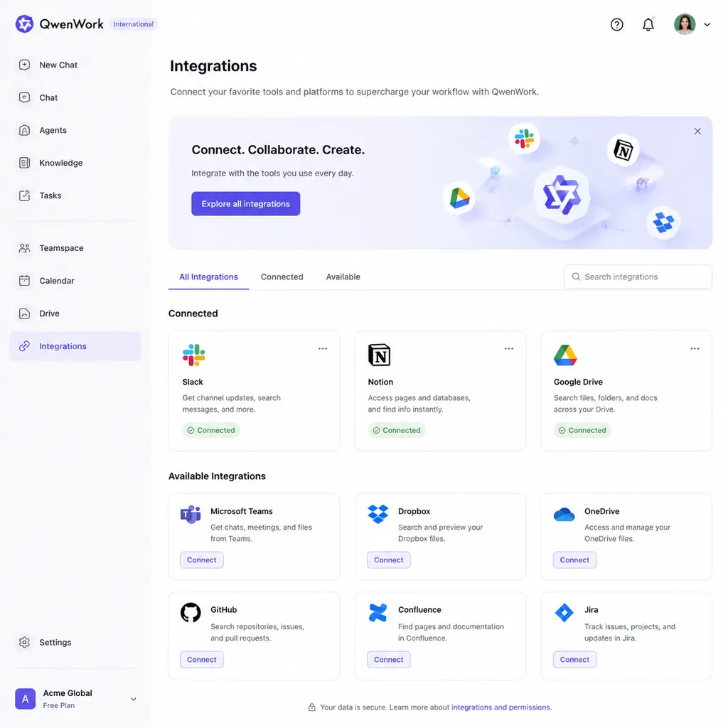Click the Integrations page heading

[x=213, y=66]
